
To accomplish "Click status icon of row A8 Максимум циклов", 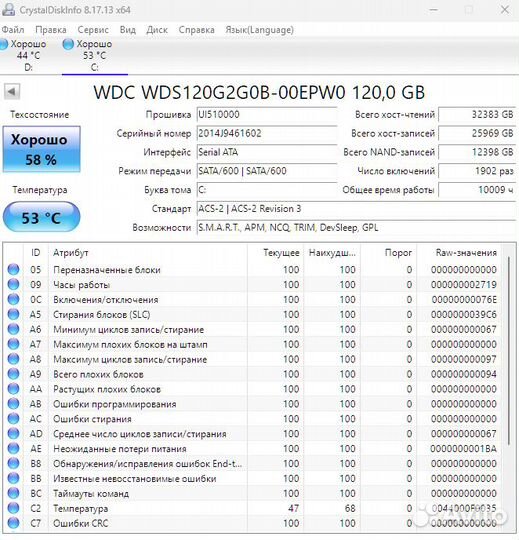I will [13, 359].
